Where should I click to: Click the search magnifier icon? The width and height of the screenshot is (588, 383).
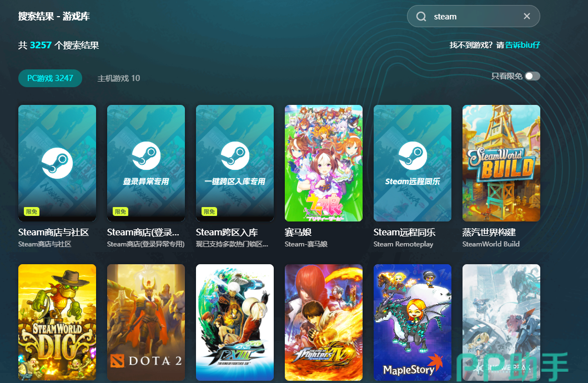tap(421, 17)
